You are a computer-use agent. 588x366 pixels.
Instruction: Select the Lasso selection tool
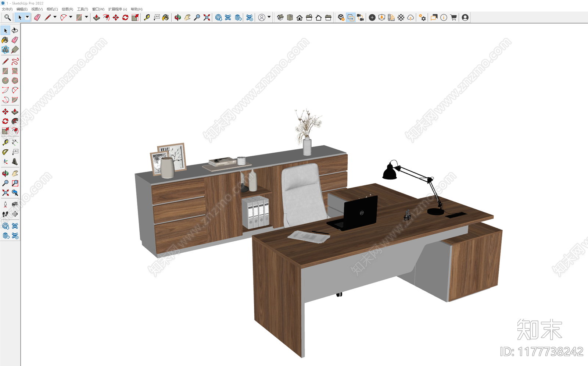15,31
